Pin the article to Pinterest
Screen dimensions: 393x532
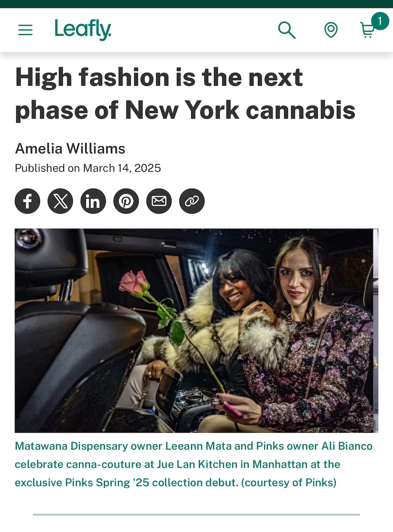[x=126, y=201]
